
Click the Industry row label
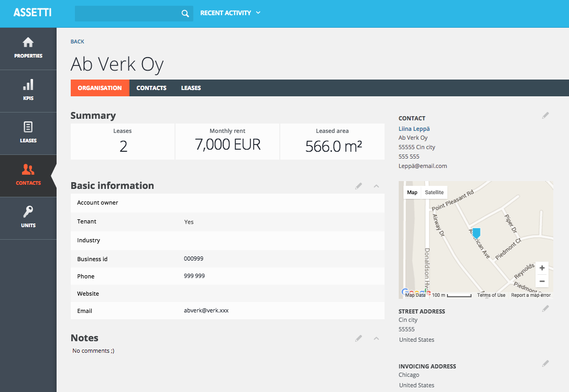pyautogui.click(x=89, y=240)
